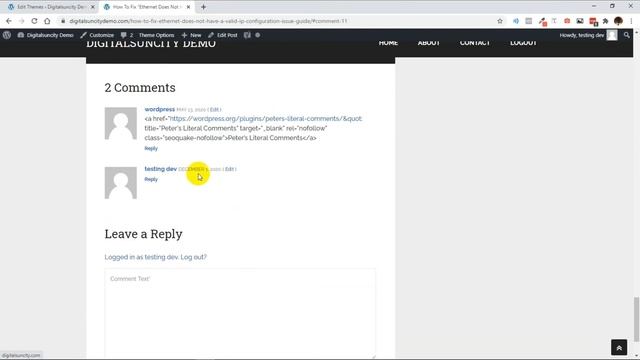640x360 pixels.
Task: Edit the testing dev comment
Action: 230,169
